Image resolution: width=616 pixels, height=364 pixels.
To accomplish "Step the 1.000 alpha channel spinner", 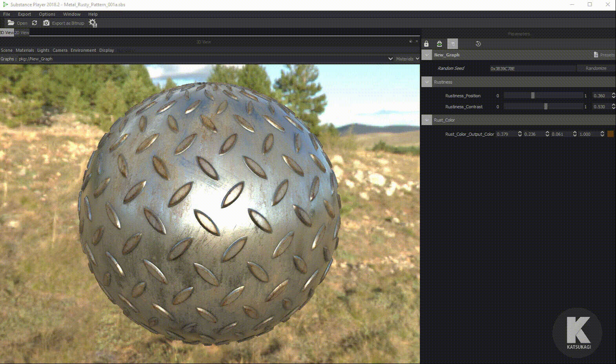I will pos(602,134).
